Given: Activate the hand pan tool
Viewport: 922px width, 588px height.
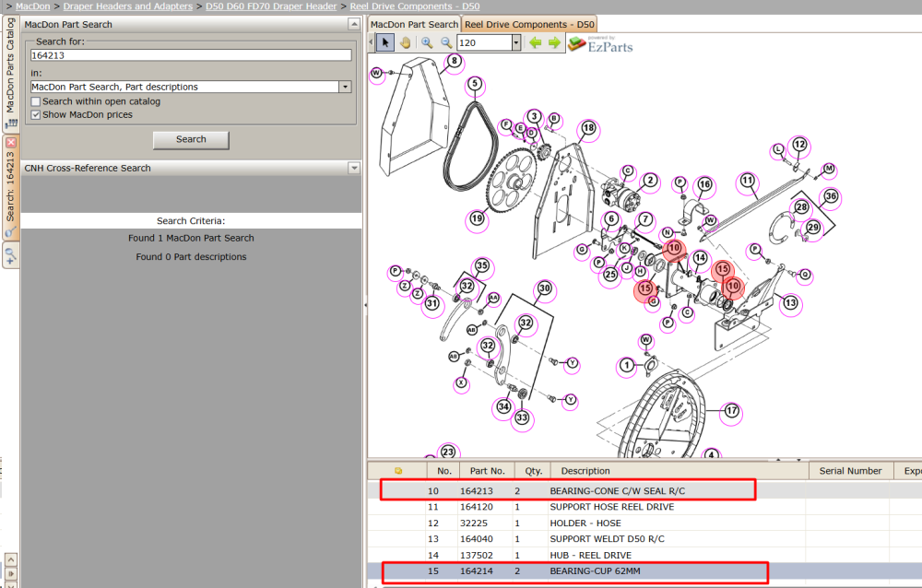Looking at the screenshot, I should coord(405,42).
